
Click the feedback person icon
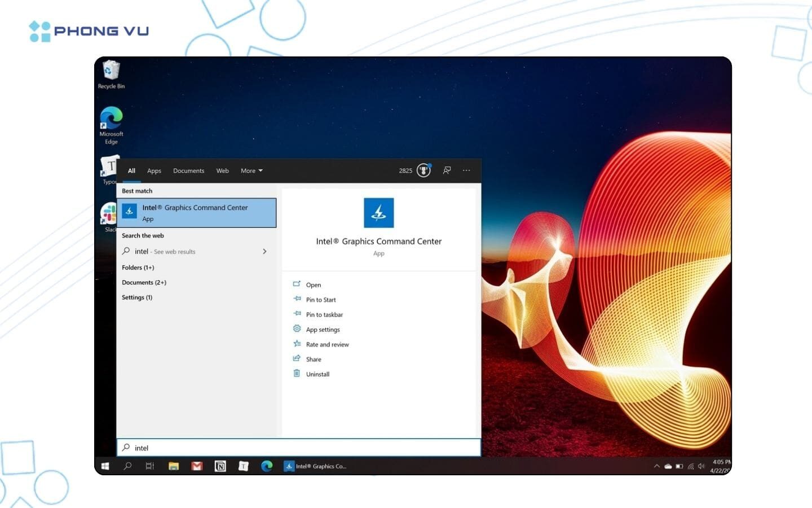click(447, 170)
